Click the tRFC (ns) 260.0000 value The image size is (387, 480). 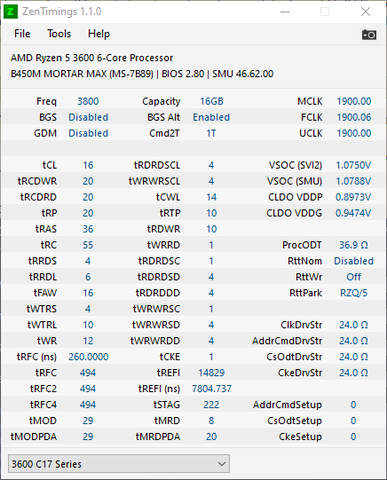point(88,357)
